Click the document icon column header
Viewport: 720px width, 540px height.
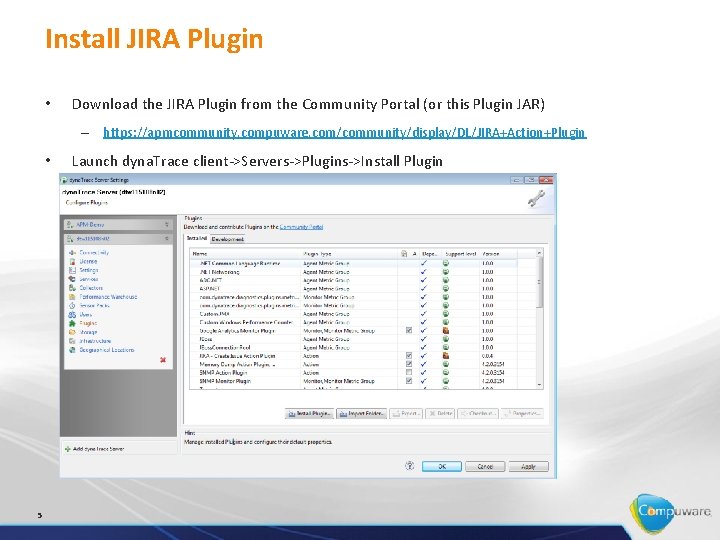click(x=404, y=253)
